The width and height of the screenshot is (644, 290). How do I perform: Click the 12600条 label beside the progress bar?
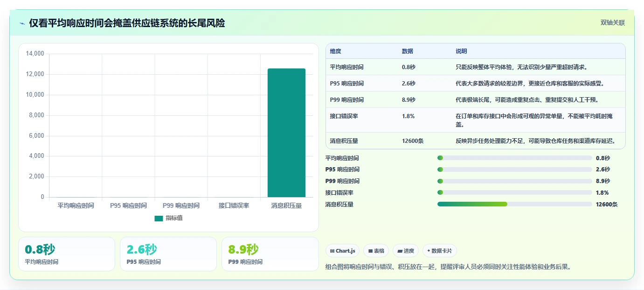click(x=607, y=204)
